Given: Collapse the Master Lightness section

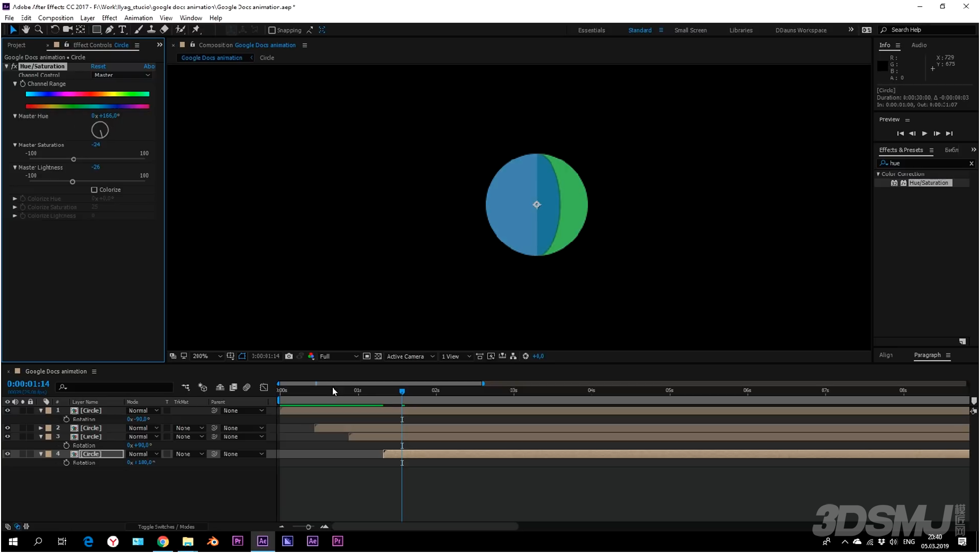Looking at the screenshot, I should (15, 167).
